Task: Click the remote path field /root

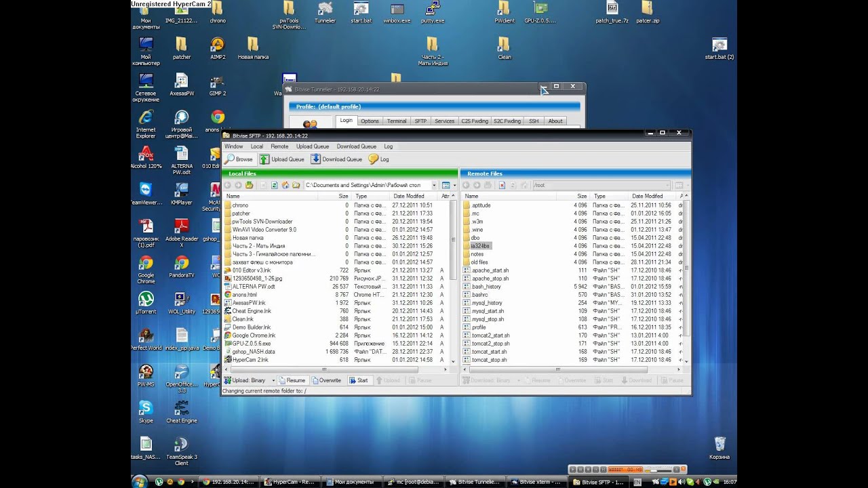Action: point(600,185)
